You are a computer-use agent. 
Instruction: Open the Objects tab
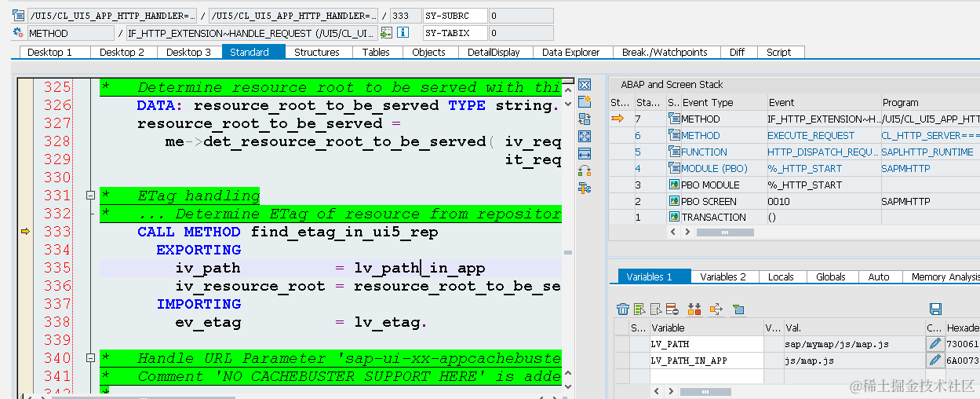tap(429, 52)
